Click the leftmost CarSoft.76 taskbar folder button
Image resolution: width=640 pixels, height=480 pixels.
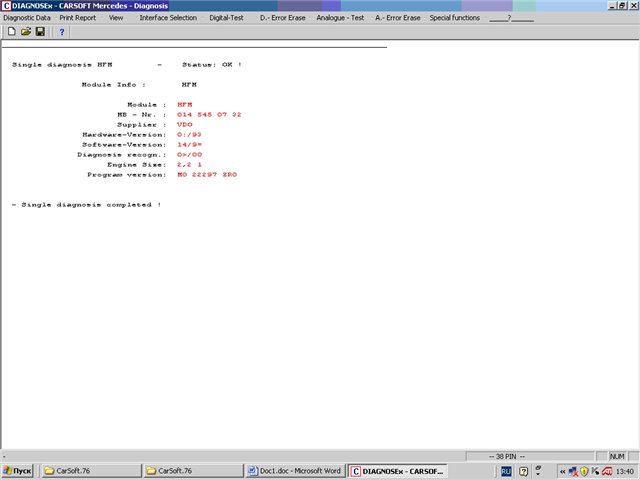[x=89, y=470]
